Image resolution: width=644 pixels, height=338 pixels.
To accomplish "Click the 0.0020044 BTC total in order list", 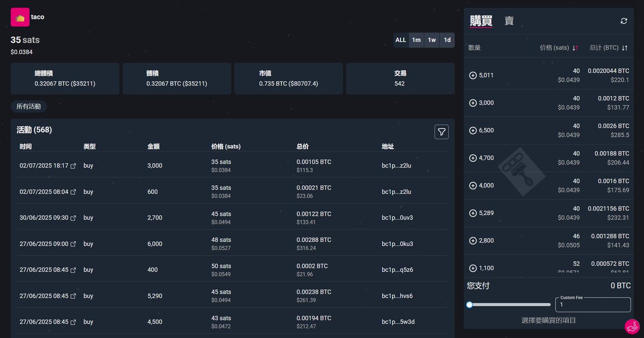I will click(x=609, y=71).
